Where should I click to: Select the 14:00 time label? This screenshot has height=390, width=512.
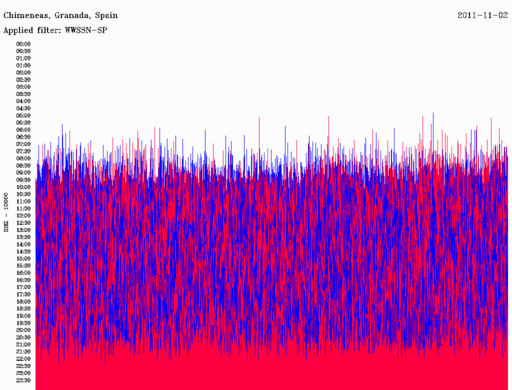click(23, 244)
